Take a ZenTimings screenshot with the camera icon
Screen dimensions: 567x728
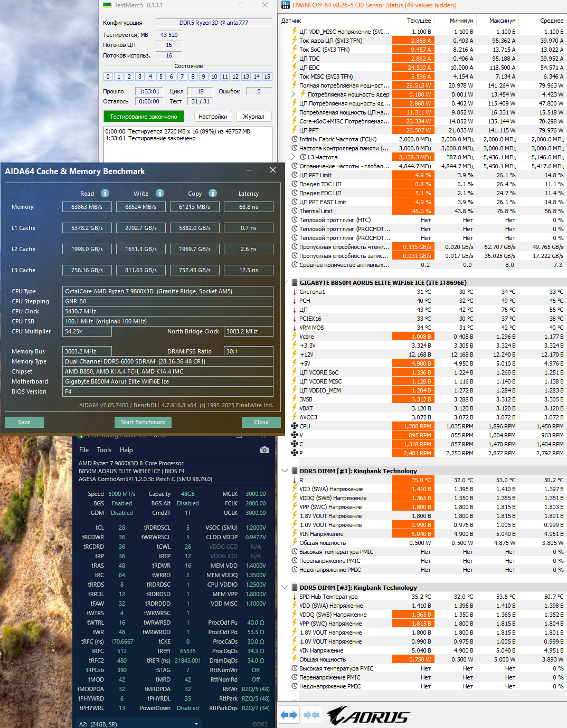click(264, 450)
